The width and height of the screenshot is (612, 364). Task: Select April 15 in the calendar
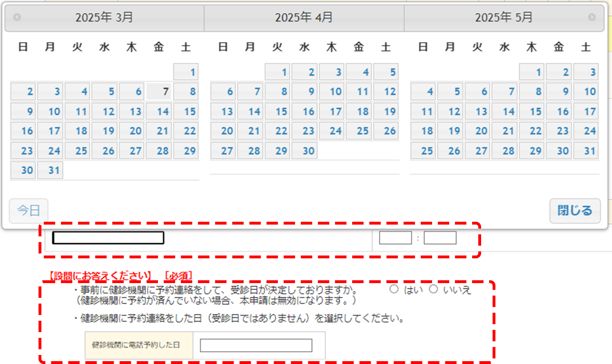click(277, 111)
